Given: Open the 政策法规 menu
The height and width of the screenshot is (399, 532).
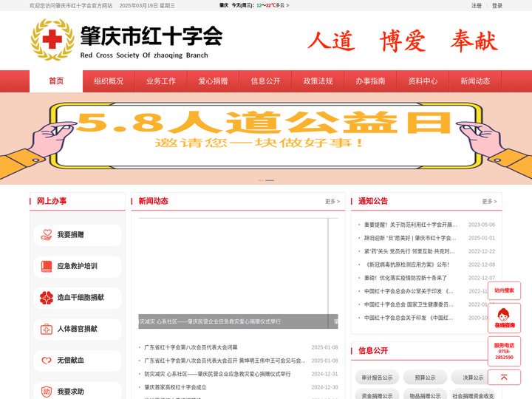Looking at the screenshot, I should [x=318, y=81].
